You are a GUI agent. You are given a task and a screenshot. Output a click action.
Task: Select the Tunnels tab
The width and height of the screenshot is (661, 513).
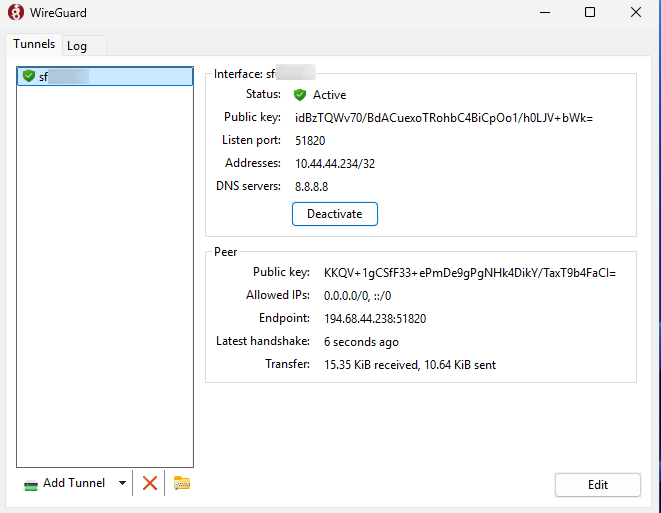34,44
